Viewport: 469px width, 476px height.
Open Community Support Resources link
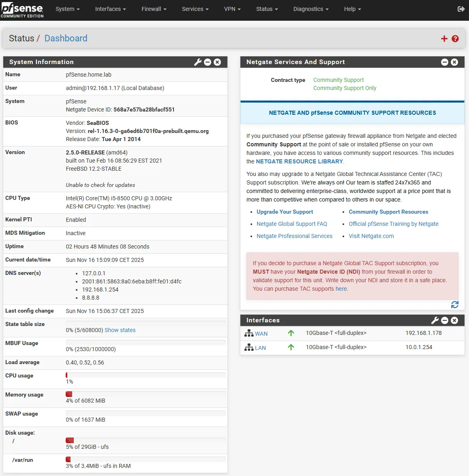tap(388, 212)
